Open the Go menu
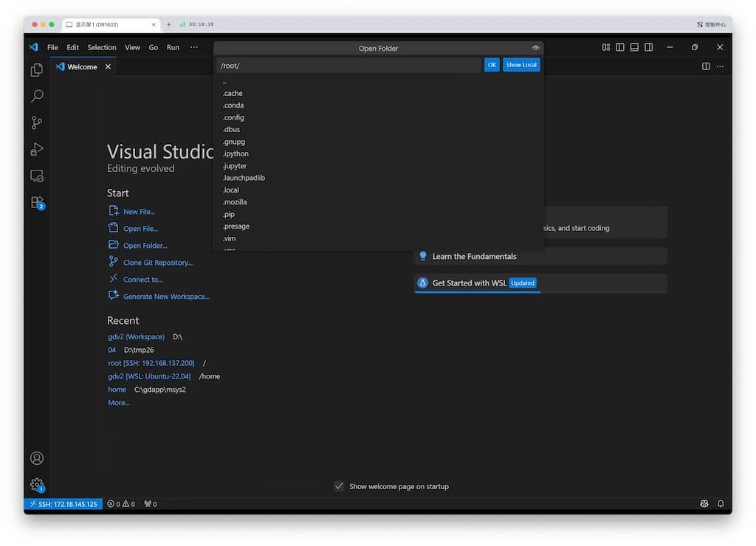 [153, 46]
